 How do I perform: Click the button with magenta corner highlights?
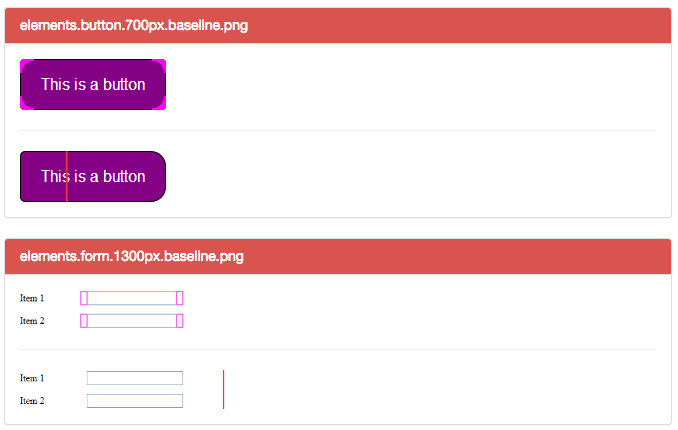[93, 84]
